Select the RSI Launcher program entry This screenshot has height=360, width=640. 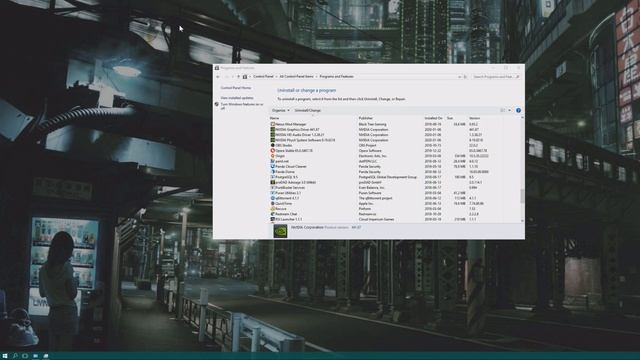288,220
